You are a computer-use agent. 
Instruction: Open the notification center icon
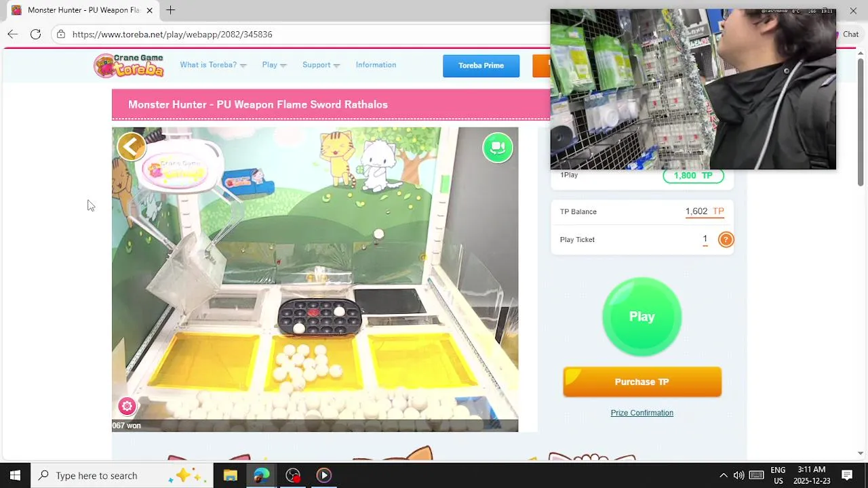point(846,475)
